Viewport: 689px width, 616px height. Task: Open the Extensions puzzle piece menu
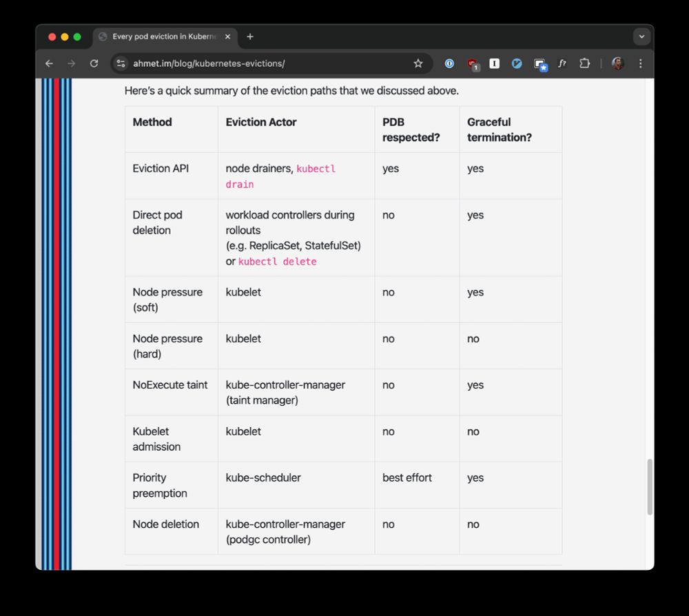coord(584,63)
